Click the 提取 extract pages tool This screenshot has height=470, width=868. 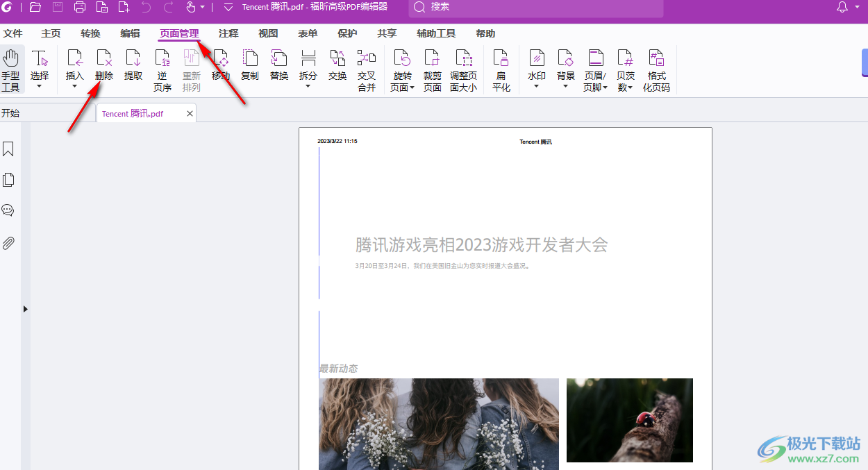[x=133, y=65]
